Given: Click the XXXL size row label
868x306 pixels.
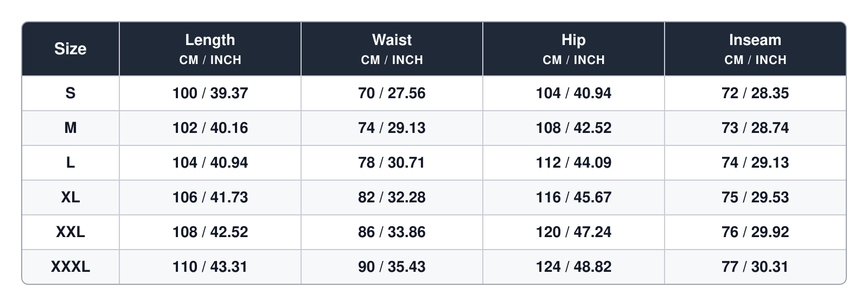Looking at the screenshot, I should [71, 267].
